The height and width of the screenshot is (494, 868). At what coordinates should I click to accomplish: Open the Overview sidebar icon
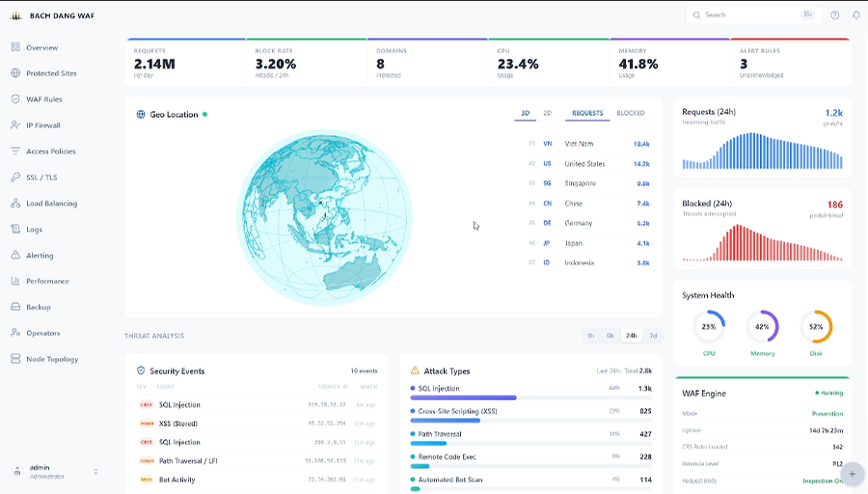click(15, 47)
